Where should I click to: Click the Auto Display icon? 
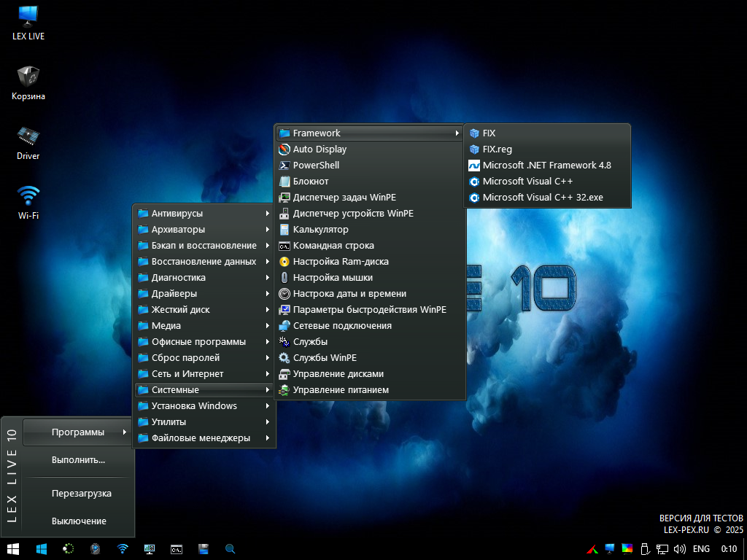pyautogui.click(x=285, y=149)
